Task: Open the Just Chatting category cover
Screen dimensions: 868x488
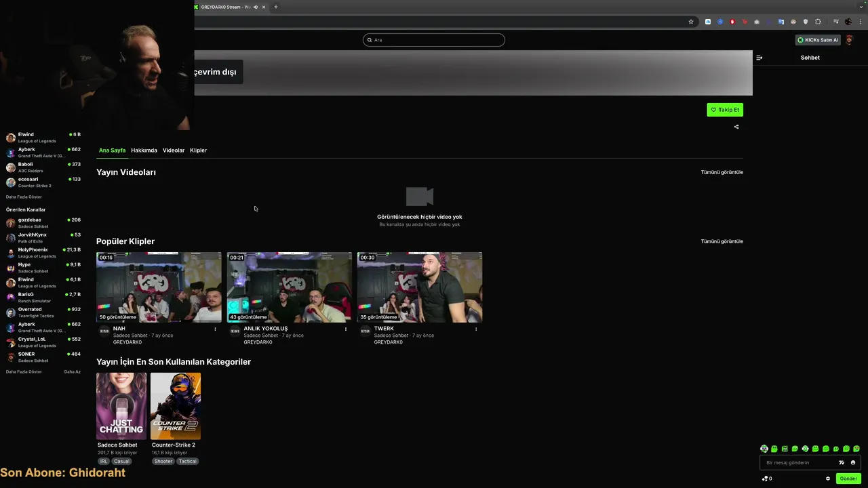Action: point(121,406)
